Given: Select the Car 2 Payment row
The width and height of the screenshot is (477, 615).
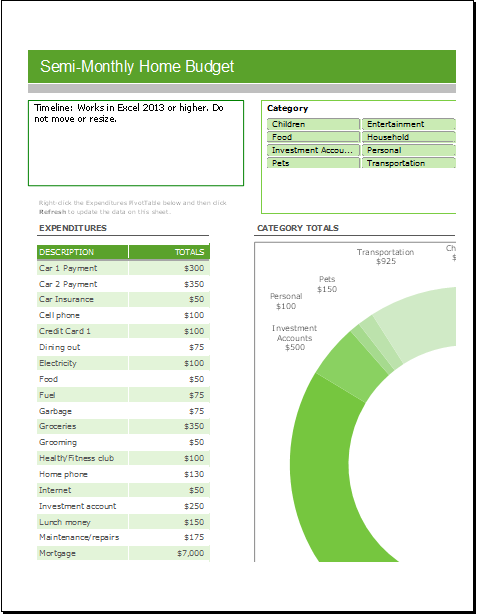Looking at the screenshot, I should 123,284.
